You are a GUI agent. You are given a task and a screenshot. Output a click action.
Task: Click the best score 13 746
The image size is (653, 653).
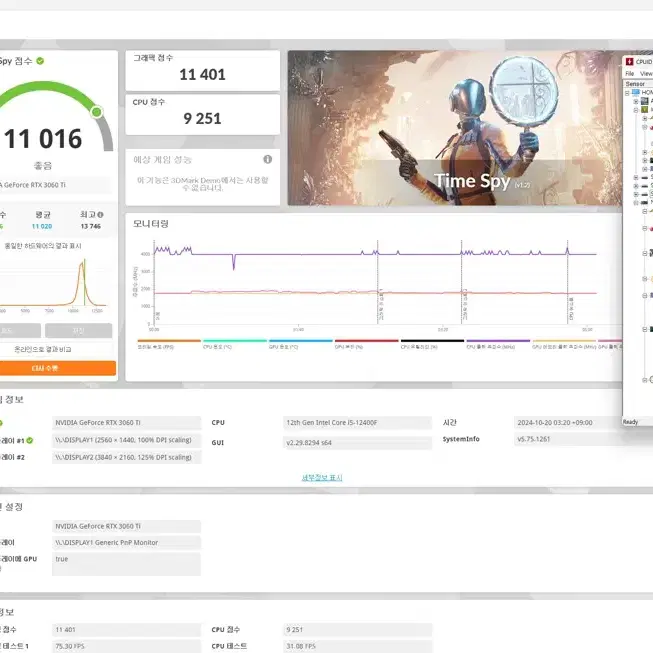pos(91,226)
